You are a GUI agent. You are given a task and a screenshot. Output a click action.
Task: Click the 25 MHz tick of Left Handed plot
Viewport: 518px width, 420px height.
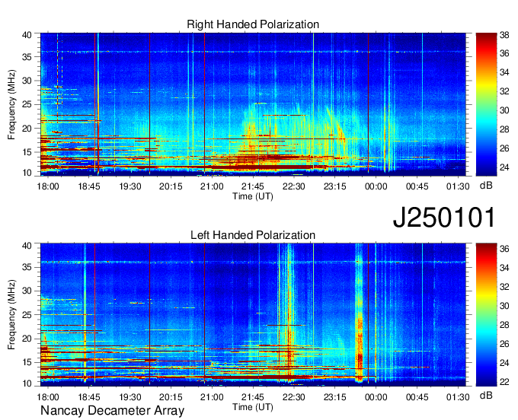[27, 315]
